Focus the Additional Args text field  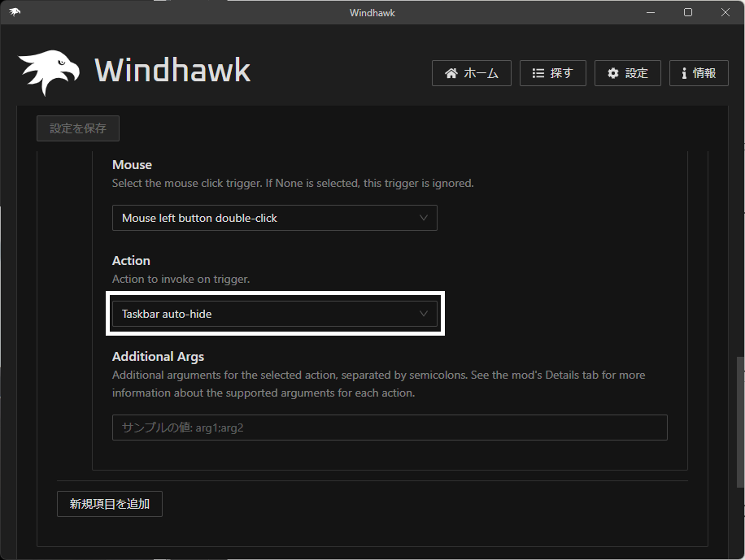tap(389, 428)
